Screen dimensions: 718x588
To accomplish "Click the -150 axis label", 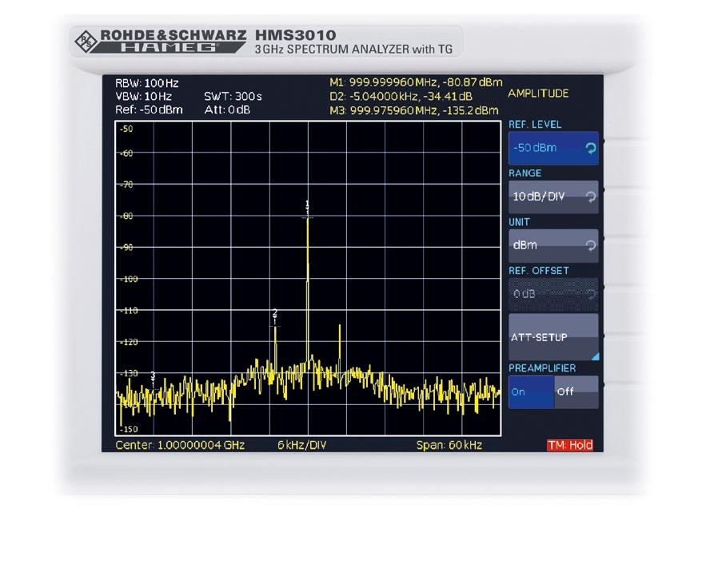I will (x=129, y=430).
